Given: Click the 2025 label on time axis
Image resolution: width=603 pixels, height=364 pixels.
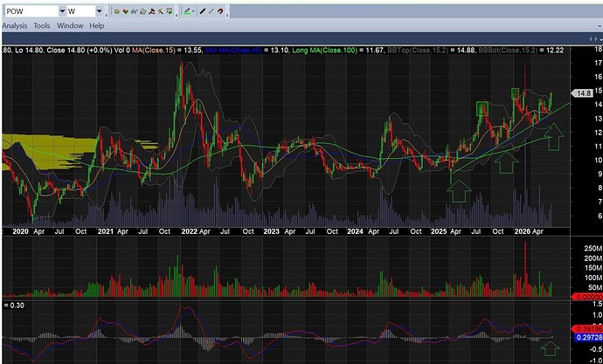Looking at the screenshot, I should (439, 231).
